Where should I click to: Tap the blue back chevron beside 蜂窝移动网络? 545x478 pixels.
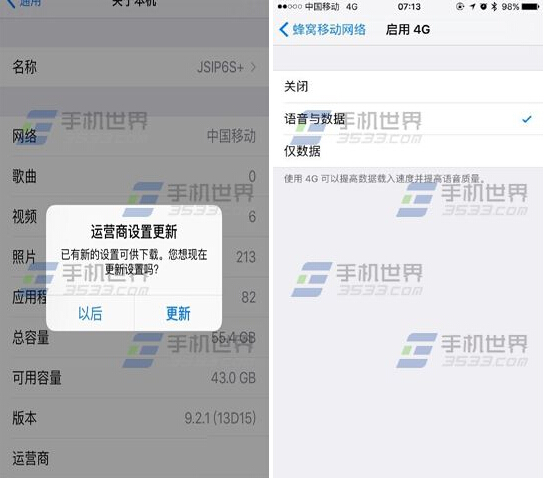[x=284, y=30]
